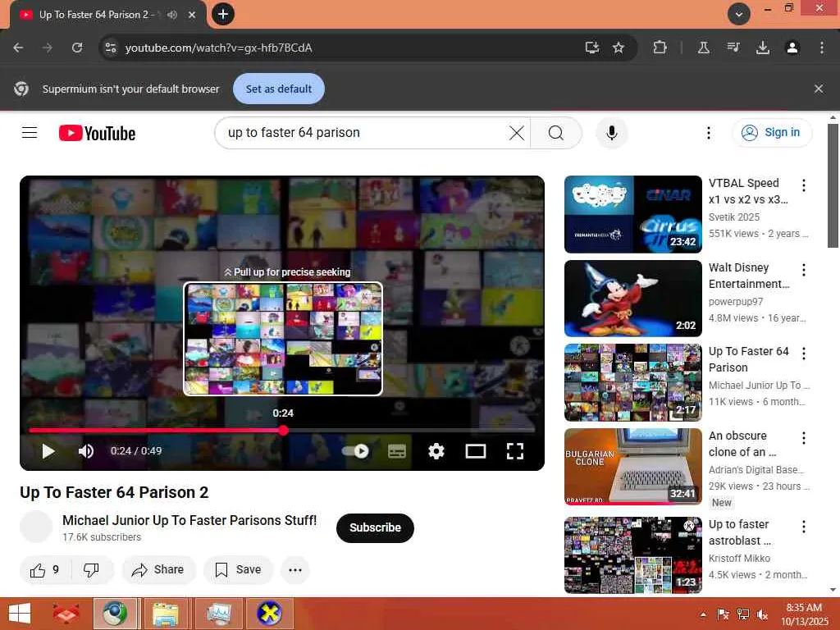Viewport: 840px width, 630px height.
Task: Open options menu for Up To Faster 64 Parison
Action: (x=804, y=354)
